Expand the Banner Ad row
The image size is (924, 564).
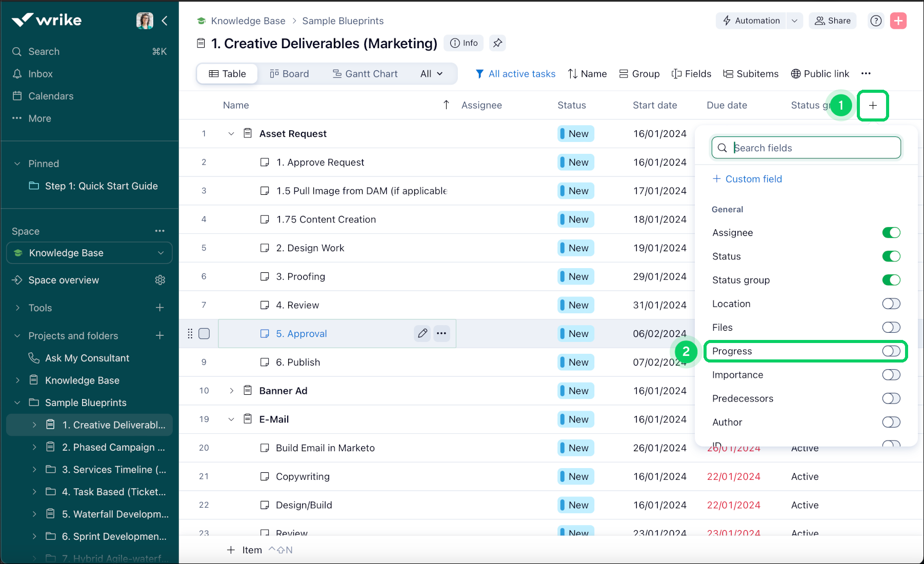click(x=231, y=391)
